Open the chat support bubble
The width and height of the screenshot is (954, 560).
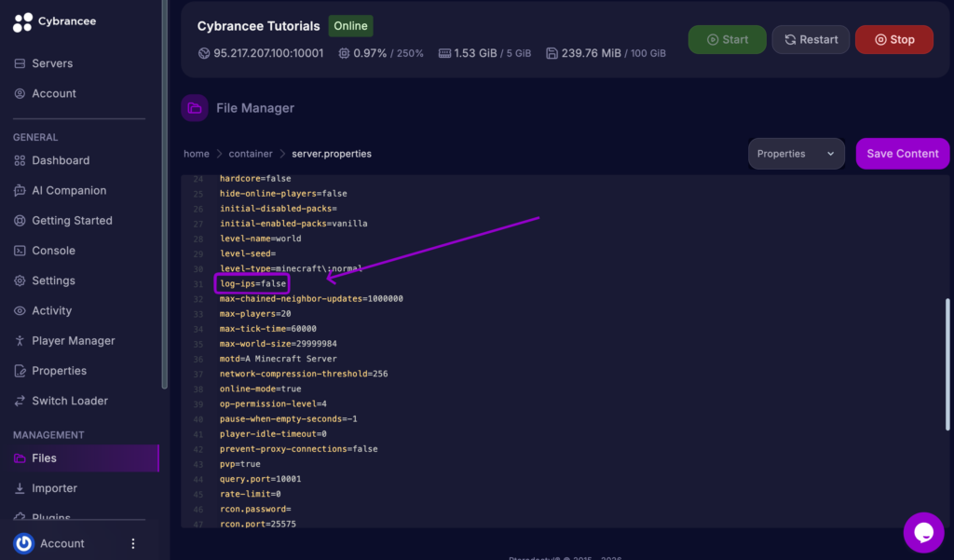[923, 533]
